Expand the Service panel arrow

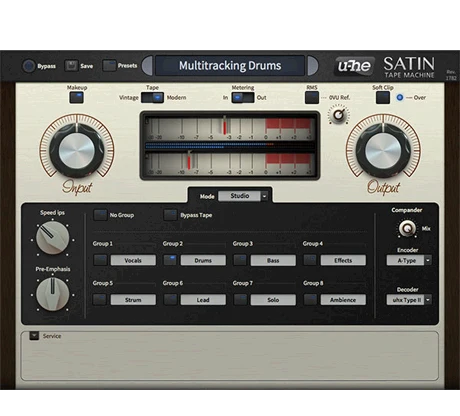click(34, 336)
